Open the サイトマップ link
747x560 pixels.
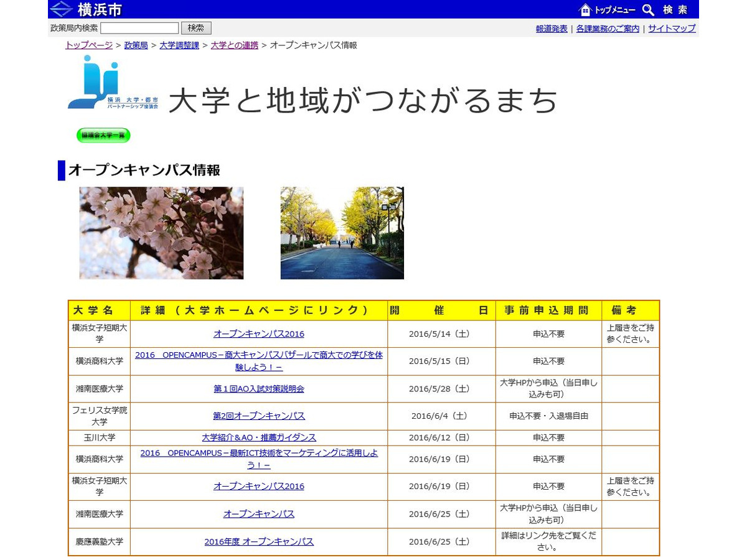tap(672, 29)
